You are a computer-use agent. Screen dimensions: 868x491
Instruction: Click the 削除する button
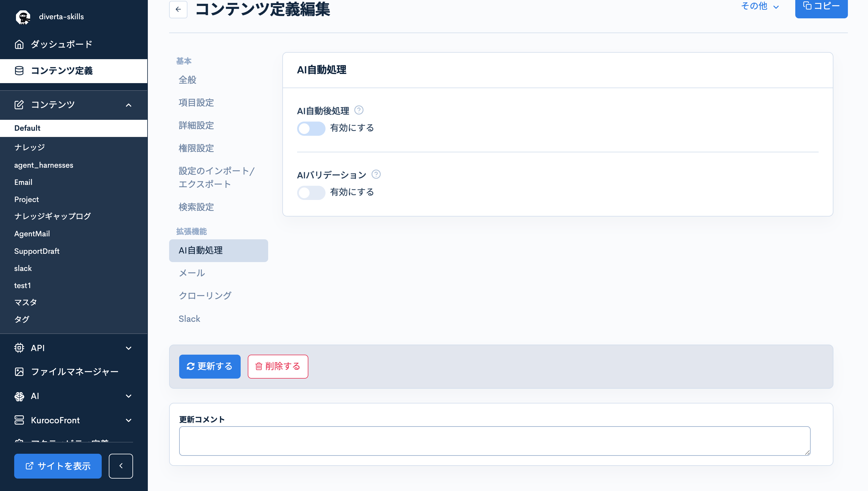(x=278, y=366)
